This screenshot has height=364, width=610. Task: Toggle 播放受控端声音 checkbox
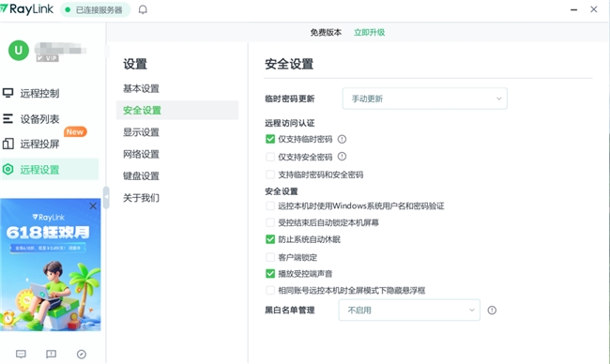[x=270, y=273]
